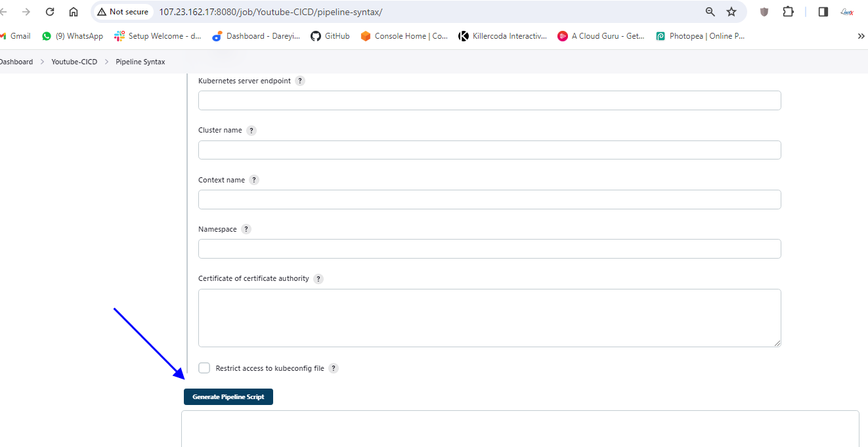Expand hidden bookmarks with double chevron
Image resolution: width=868 pixels, height=447 pixels.
click(861, 36)
